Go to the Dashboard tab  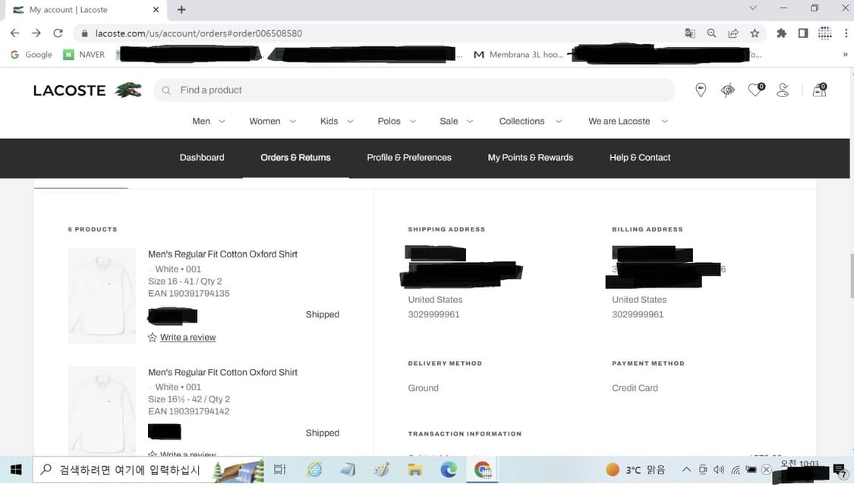point(202,157)
